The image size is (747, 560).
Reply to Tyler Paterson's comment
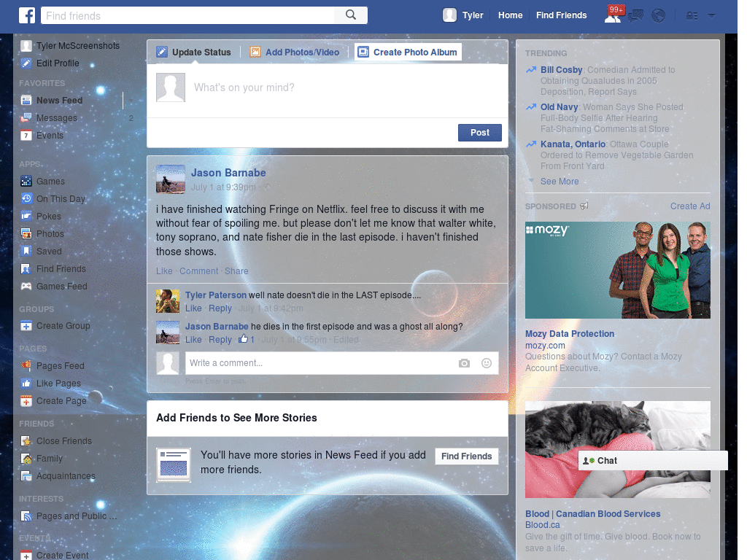click(x=220, y=308)
